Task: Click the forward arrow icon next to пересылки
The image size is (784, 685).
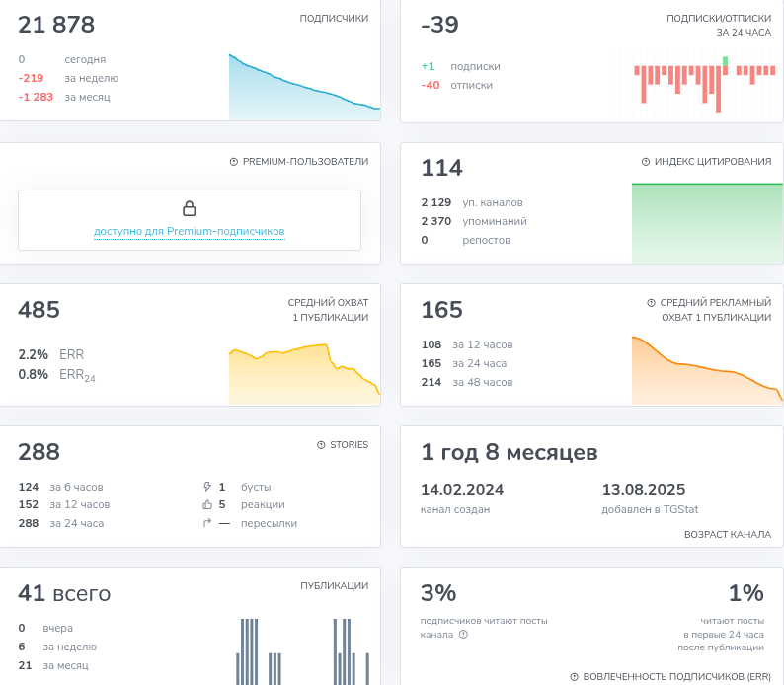Action: click(206, 523)
